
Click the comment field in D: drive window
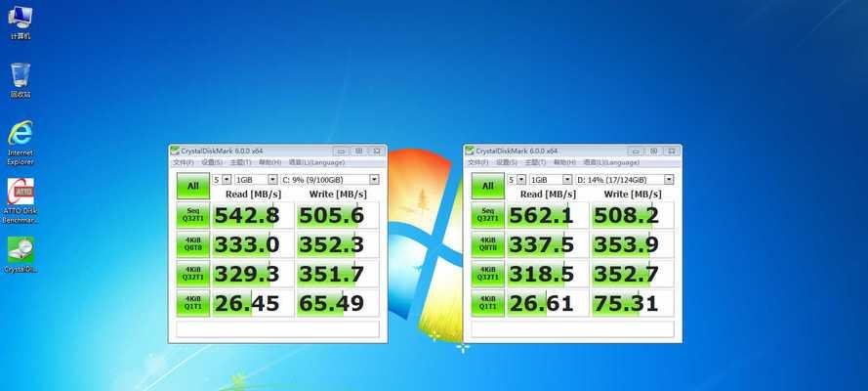pos(572,329)
